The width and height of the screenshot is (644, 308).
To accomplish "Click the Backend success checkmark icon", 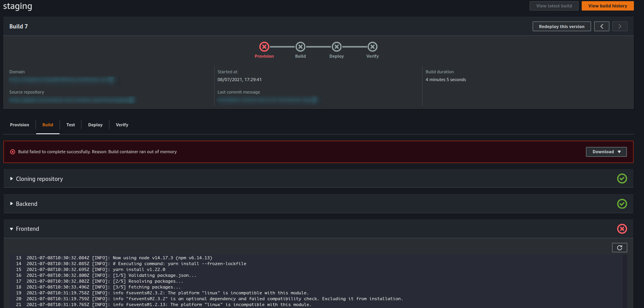I will point(622,204).
